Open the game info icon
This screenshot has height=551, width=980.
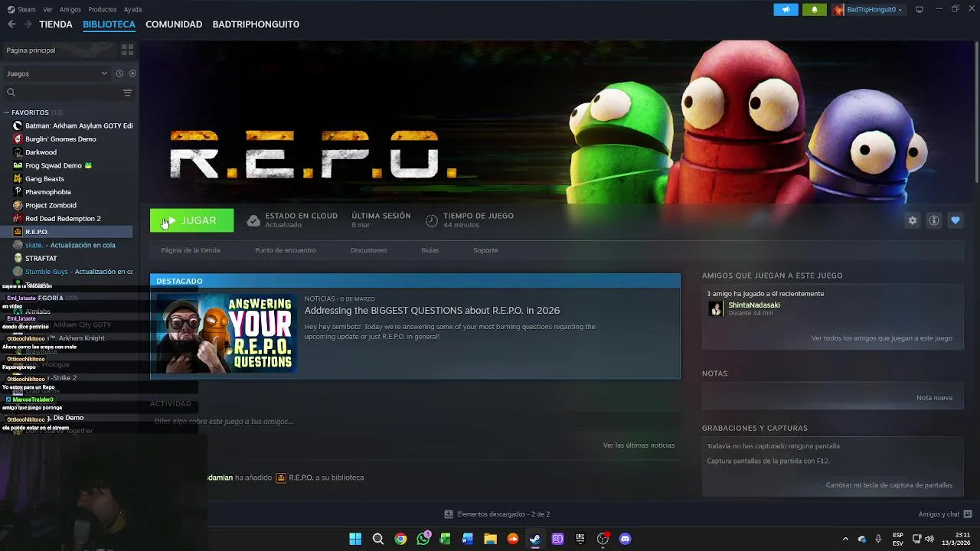pos(934,220)
